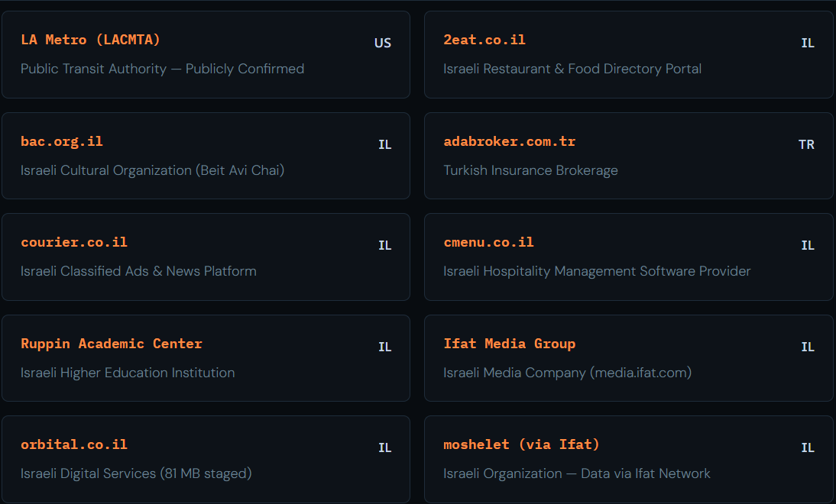Select the IL code on the 2eat.co.il card
The width and height of the screenshot is (836, 504).
pos(808,44)
